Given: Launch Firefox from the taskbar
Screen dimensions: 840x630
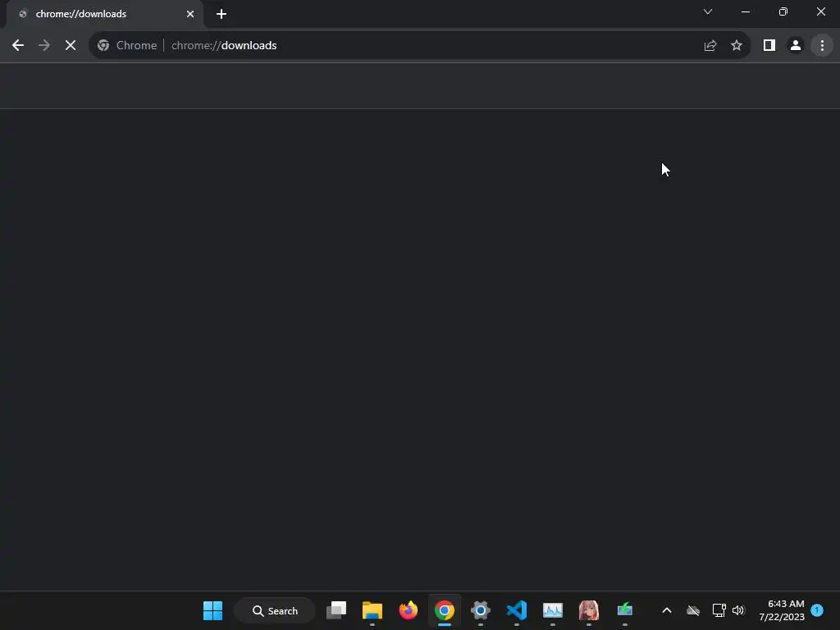Looking at the screenshot, I should point(409,610).
